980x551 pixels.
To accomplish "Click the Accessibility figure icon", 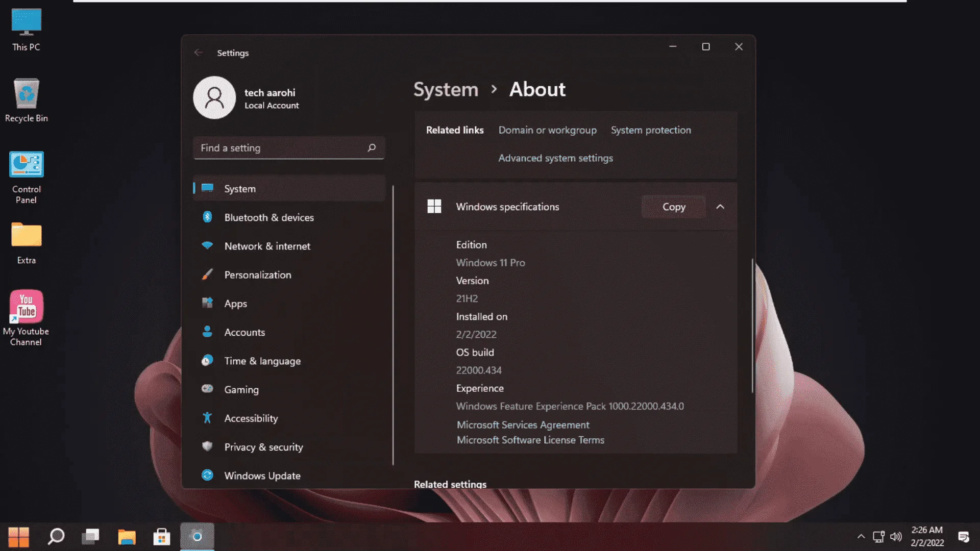I will click(x=207, y=418).
